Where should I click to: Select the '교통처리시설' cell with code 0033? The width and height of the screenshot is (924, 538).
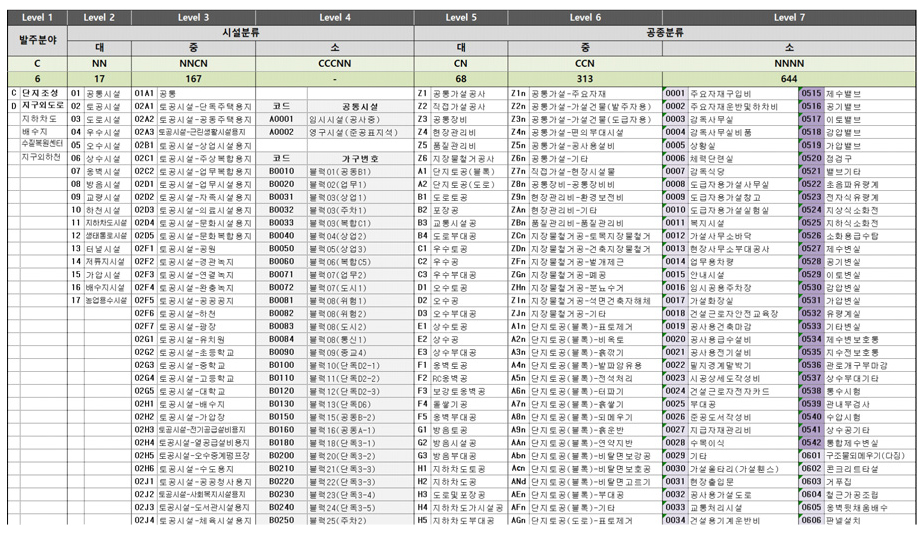pos(743,507)
